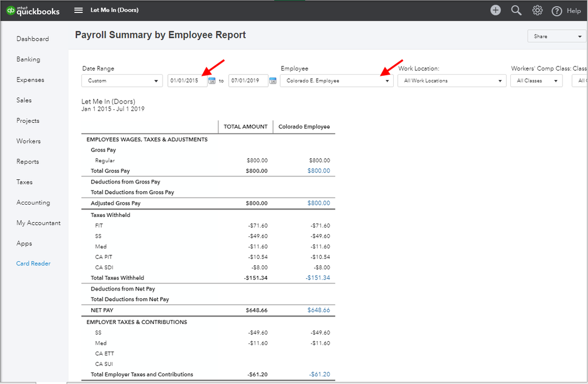Open the All Work Locations dropdown
Viewport: 588px width, 384px height.
coord(452,81)
